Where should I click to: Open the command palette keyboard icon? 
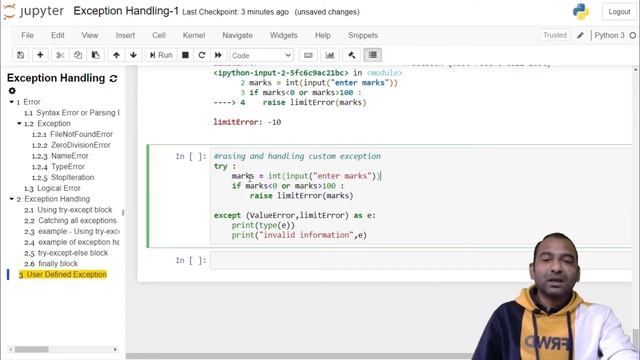(x=308, y=55)
